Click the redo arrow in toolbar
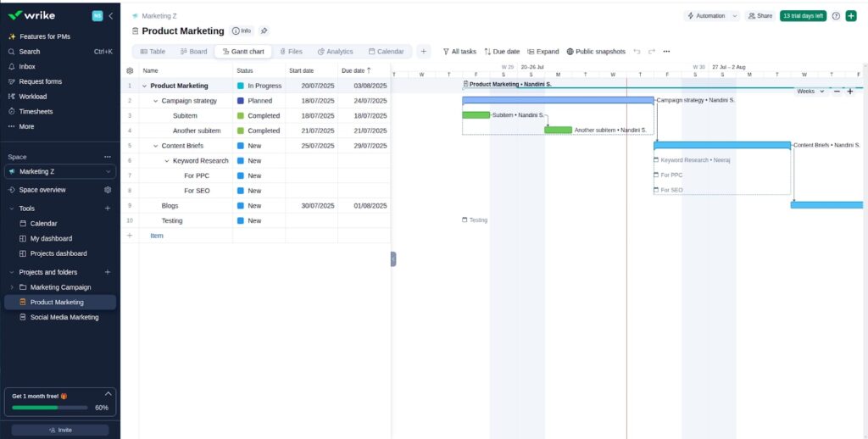This screenshot has width=868, height=439. point(652,52)
